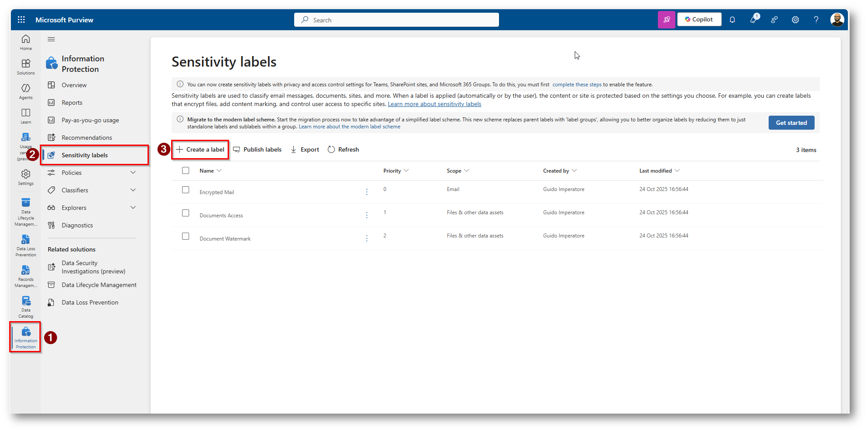Open the Encrypted Mail label
The width and height of the screenshot is (868, 432).
tap(217, 192)
